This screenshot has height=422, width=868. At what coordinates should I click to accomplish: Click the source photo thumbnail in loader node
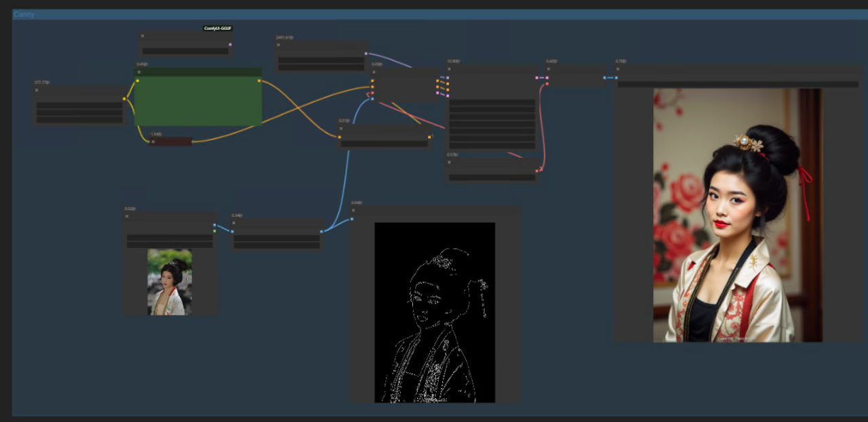[x=170, y=282]
